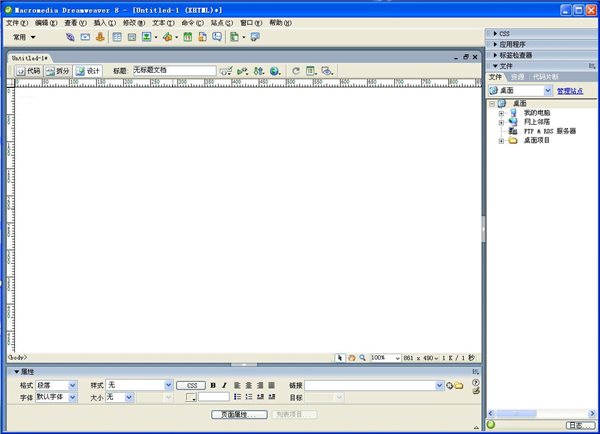Click the unordered list icon in properties
The image size is (600, 434).
click(x=237, y=397)
